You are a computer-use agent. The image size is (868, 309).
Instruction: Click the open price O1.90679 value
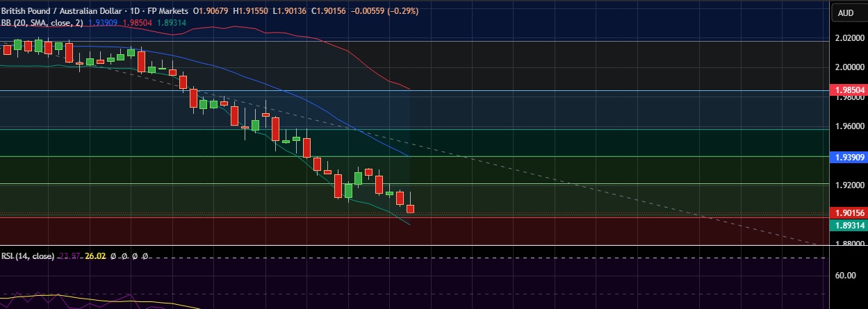[x=210, y=10]
